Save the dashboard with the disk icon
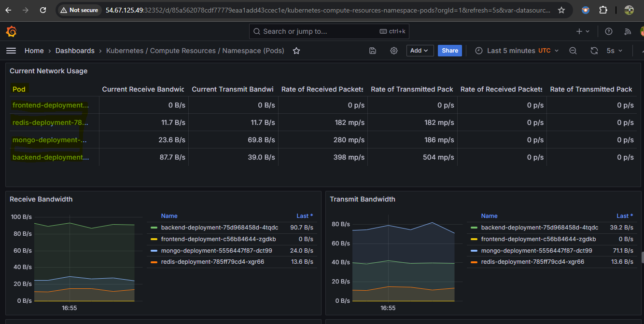The image size is (644, 324). pos(372,51)
